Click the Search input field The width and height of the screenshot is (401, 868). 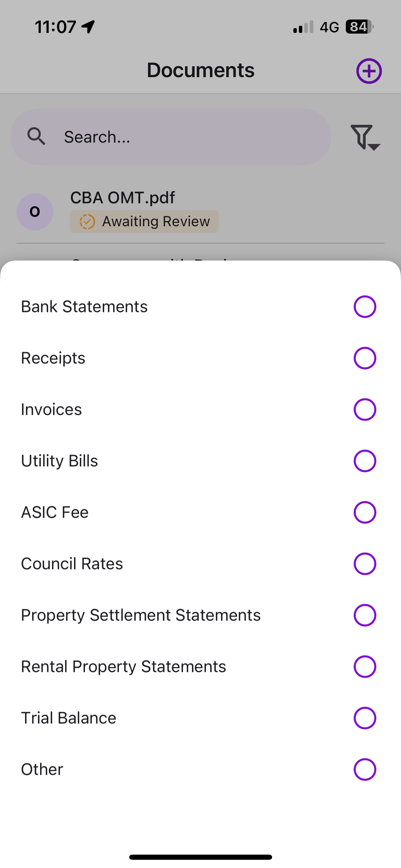pos(171,137)
